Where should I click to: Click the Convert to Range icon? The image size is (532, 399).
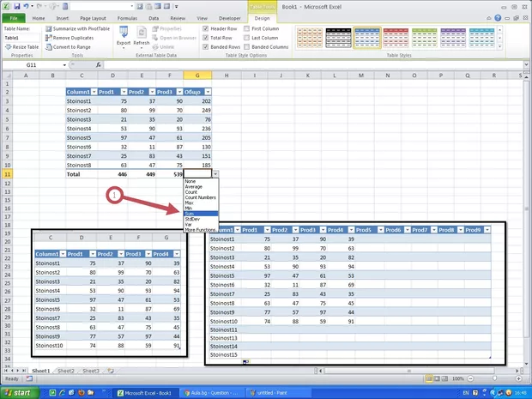(x=48, y=47)
